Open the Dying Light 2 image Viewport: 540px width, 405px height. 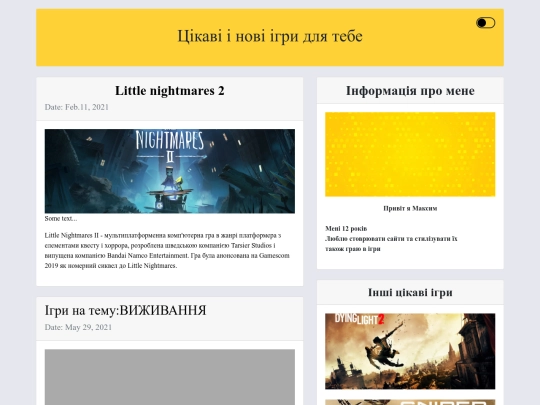pyautogui.click(x=410, y=351)
